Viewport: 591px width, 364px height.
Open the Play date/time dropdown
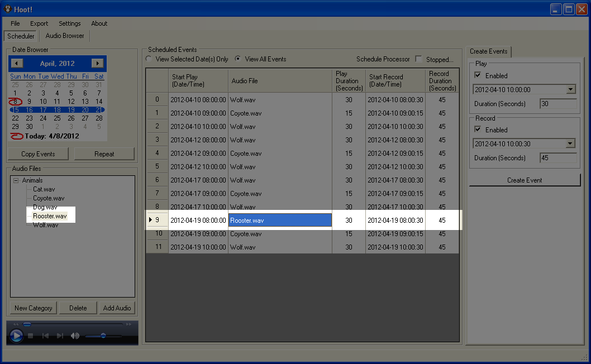tap(570, 89)
